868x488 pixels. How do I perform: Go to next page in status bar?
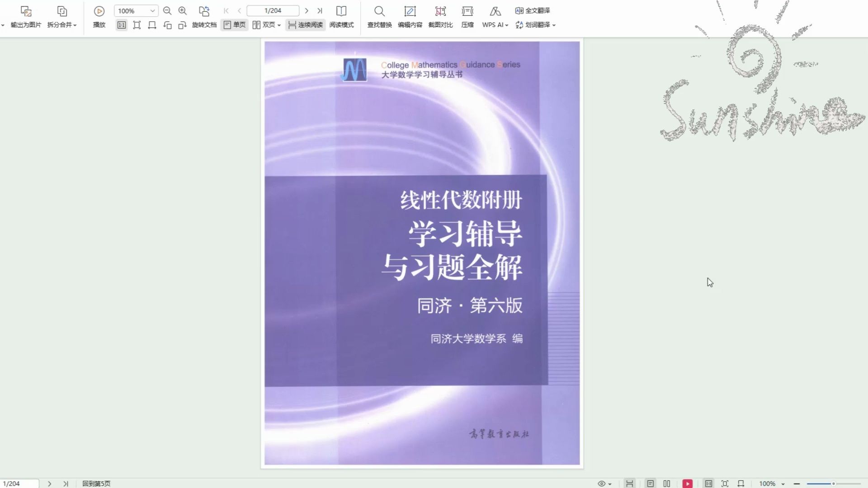point(50,483)
